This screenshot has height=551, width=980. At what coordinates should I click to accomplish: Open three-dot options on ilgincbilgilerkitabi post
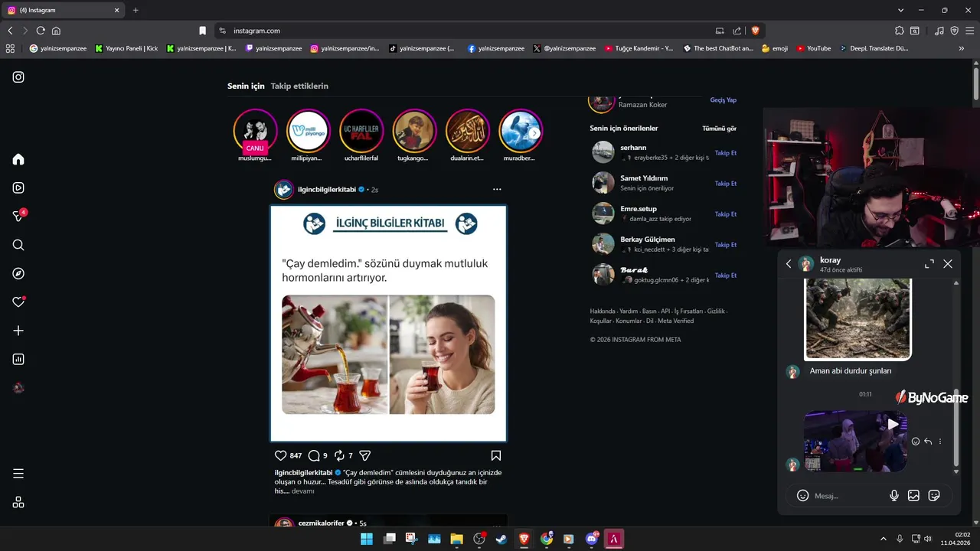coord(497,189)
